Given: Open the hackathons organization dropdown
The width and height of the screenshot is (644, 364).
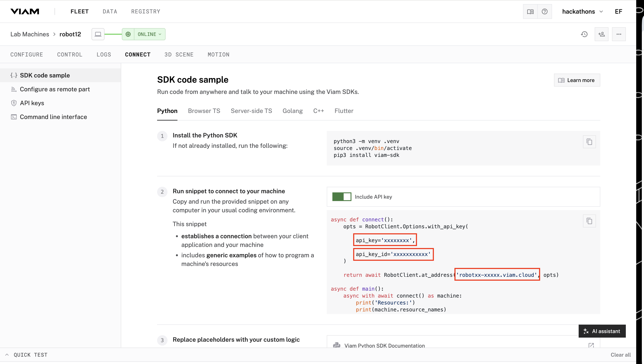Looking at the screenshot, I should pyautogui.click(x=583, y=11).
